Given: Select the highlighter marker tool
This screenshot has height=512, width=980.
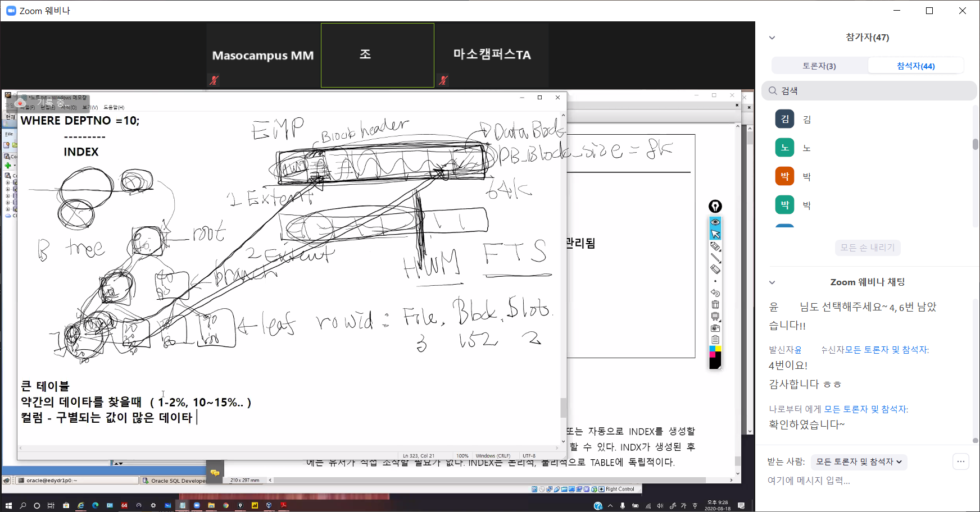Looking at the screenshot, I should (715, 246).
